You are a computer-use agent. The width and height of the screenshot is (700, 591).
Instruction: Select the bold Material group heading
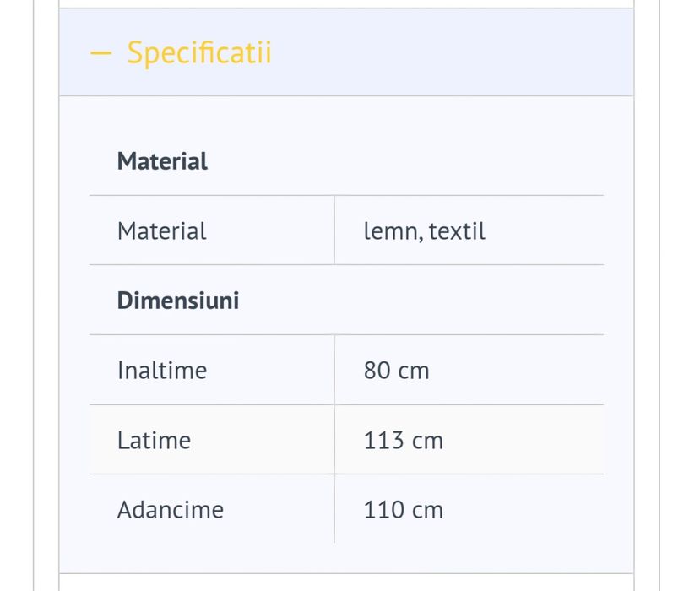(162, 161)
